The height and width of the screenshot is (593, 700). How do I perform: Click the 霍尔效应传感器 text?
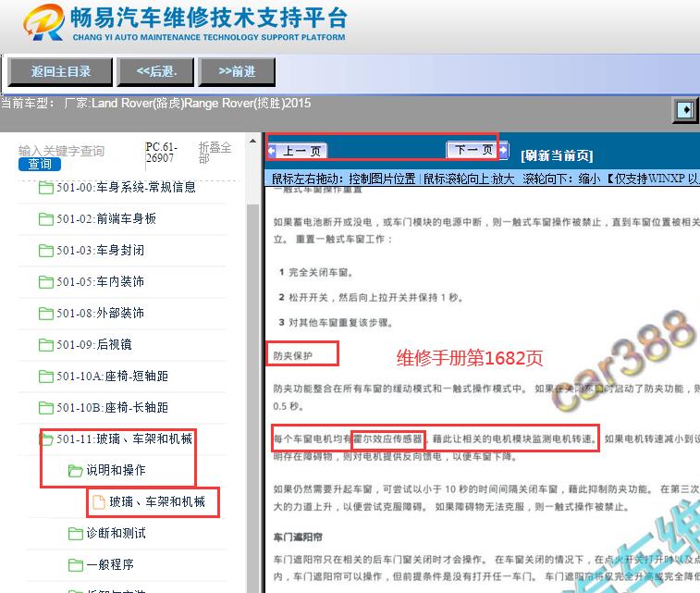pyautogui.click(x=388, y=439)
